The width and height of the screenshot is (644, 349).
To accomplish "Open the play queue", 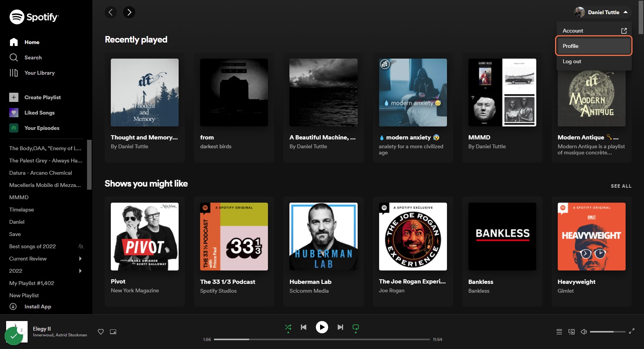I will click(x=559, y=332).
